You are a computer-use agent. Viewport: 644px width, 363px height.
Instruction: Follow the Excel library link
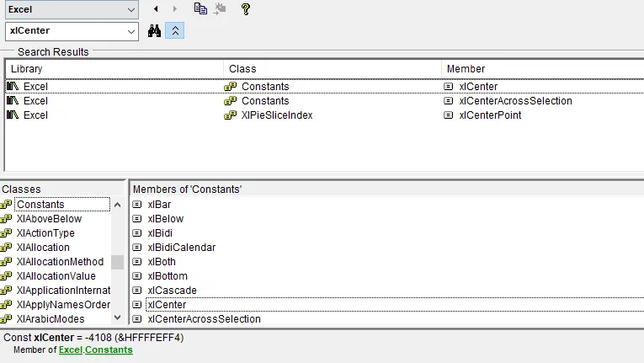[x=71, y=350]
